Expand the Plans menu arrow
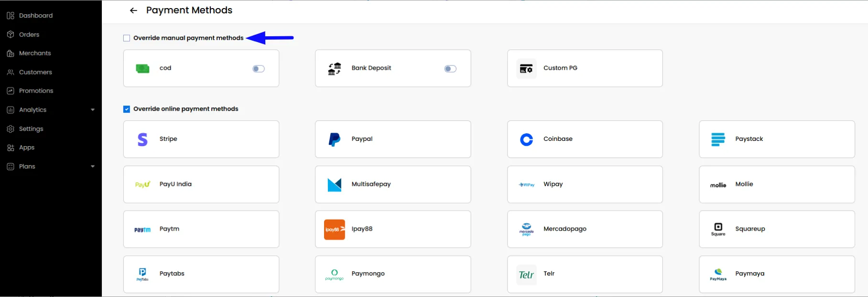Screen dimensions: 868x297 93,167
